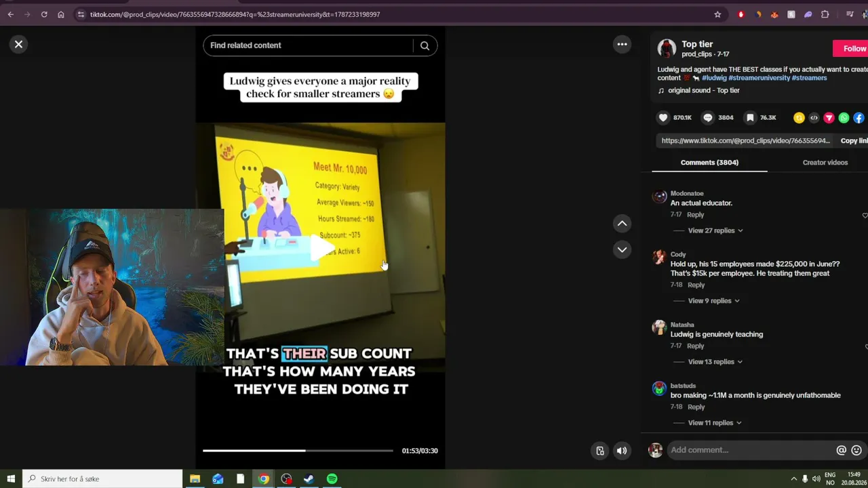Open the #streameruniversity hashtag

coord(759,78)
